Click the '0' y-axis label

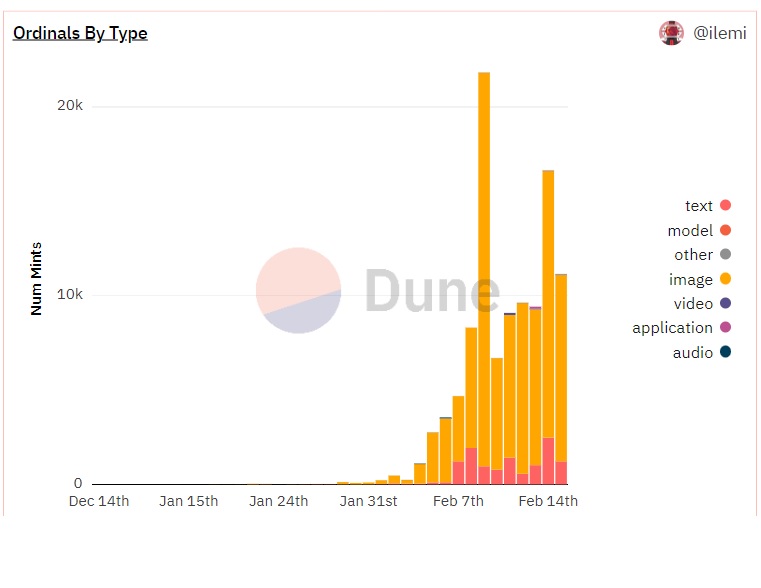[78, 483]
